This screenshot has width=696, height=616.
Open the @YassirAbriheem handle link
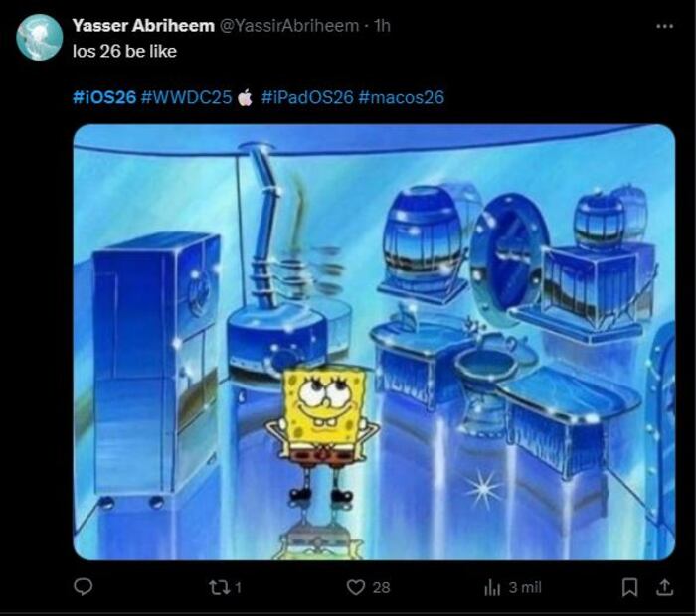pos(289,26)
